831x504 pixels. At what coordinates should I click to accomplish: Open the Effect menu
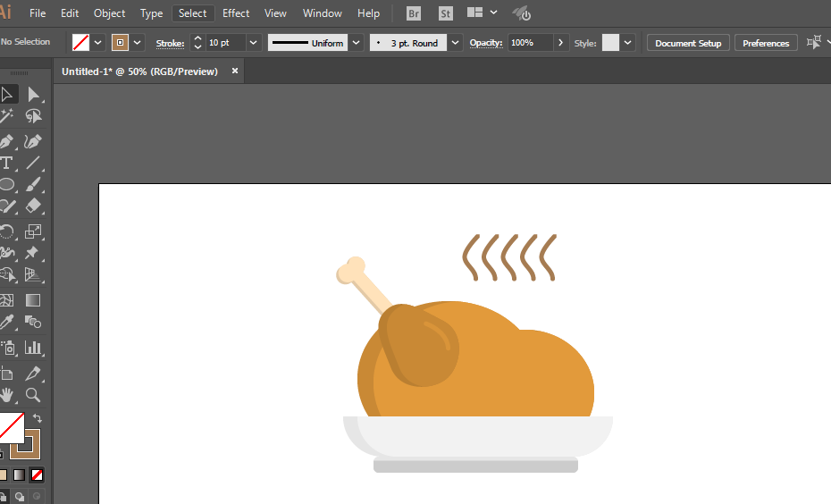(x=236, y=13)
